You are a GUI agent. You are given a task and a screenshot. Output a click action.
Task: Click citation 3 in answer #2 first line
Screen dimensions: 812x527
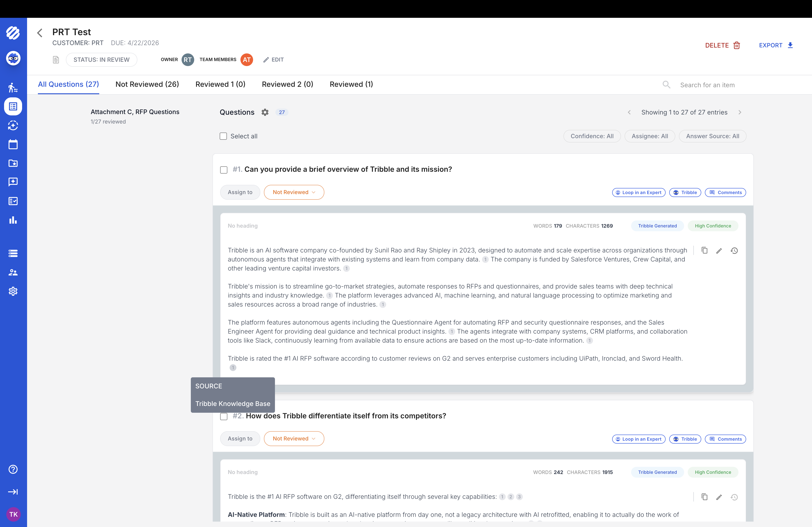(519, 497)
